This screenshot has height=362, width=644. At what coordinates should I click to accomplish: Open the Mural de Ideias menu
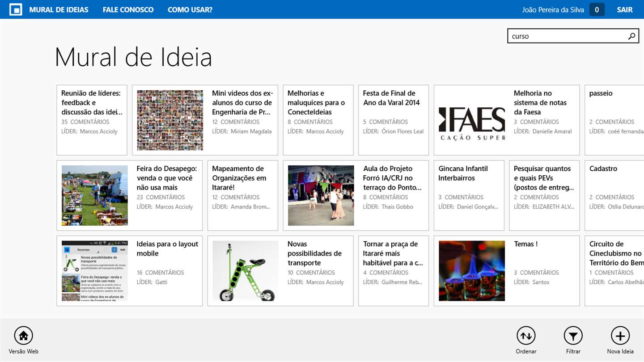(59, 9)
